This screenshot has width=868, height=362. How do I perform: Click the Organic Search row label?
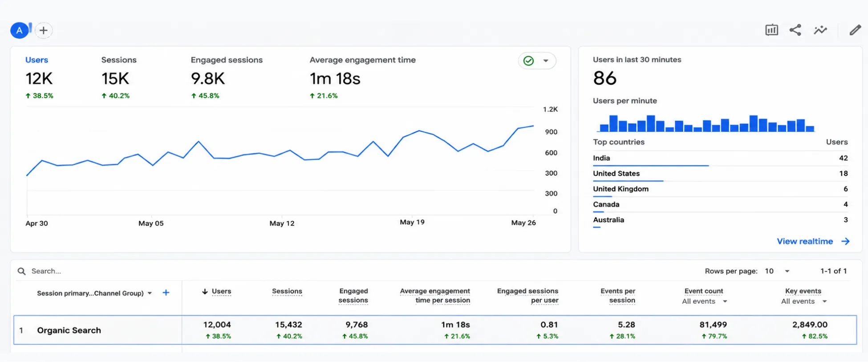[x=69, y=330]
